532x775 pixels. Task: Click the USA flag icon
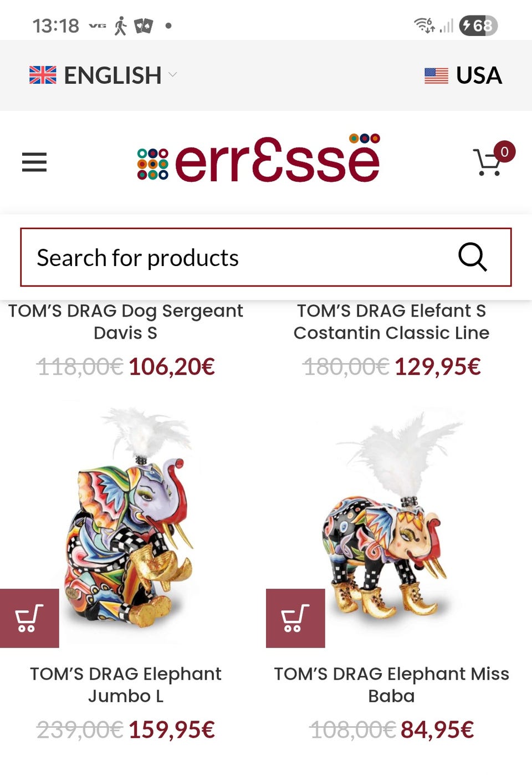point(436,75)
